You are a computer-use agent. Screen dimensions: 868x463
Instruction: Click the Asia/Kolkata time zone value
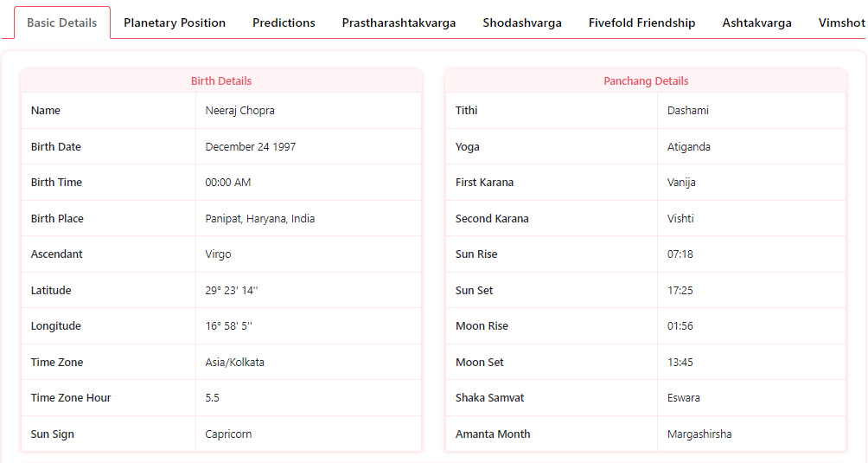(234, 363)
